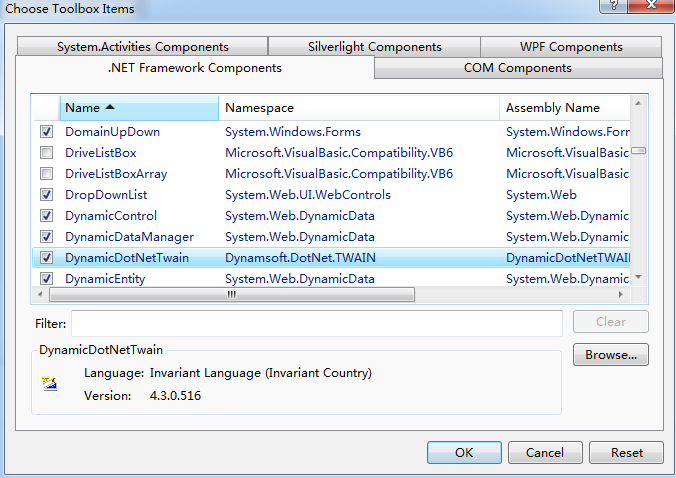Open the WPF Components tab
The image size is (676, 478).
tap(570, 47)
